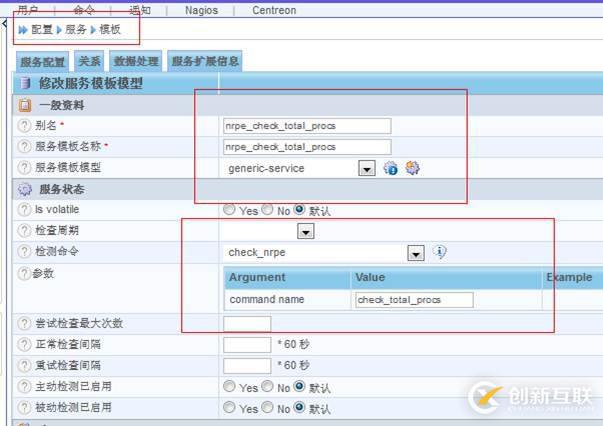This screenshot has height=426, width=603.
Task: Select Yes for 被动检测已启用
Action: [229, 407]
